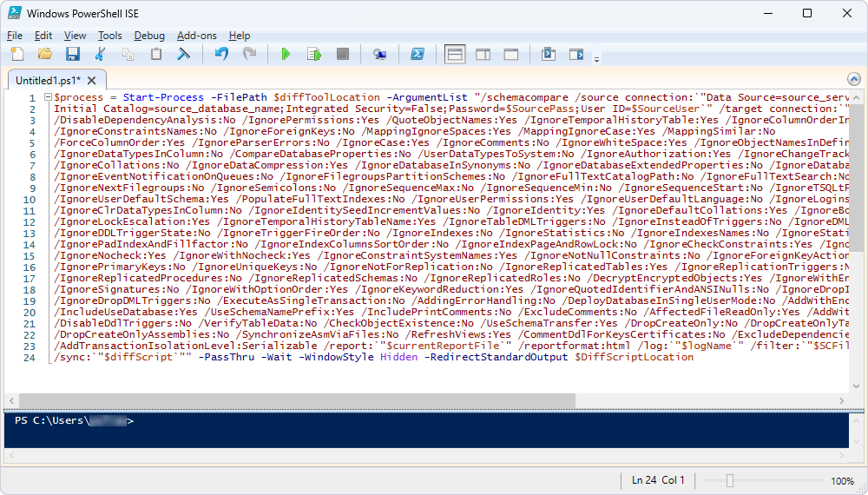
Task: Open the Edit menu
Action: click(43, 36)
